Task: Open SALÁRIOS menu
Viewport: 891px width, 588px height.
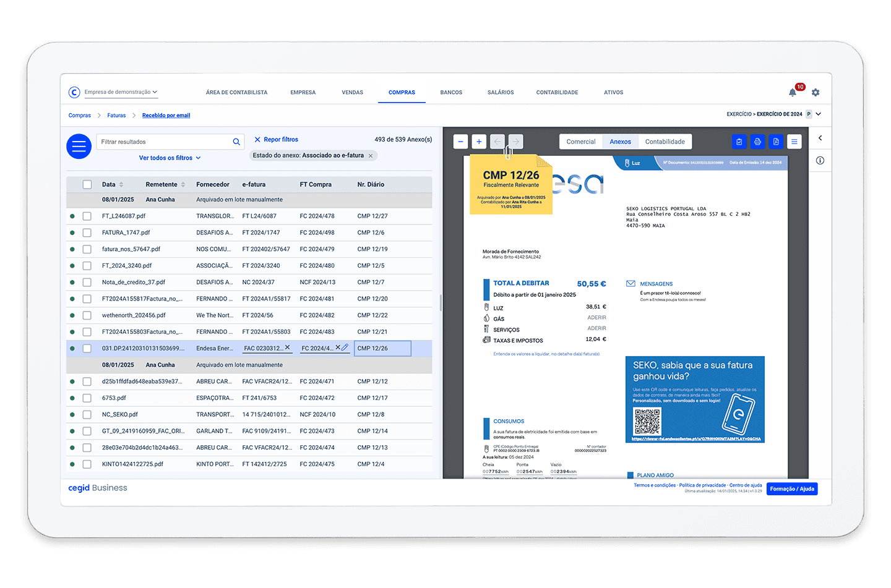Action: (501, 93)
